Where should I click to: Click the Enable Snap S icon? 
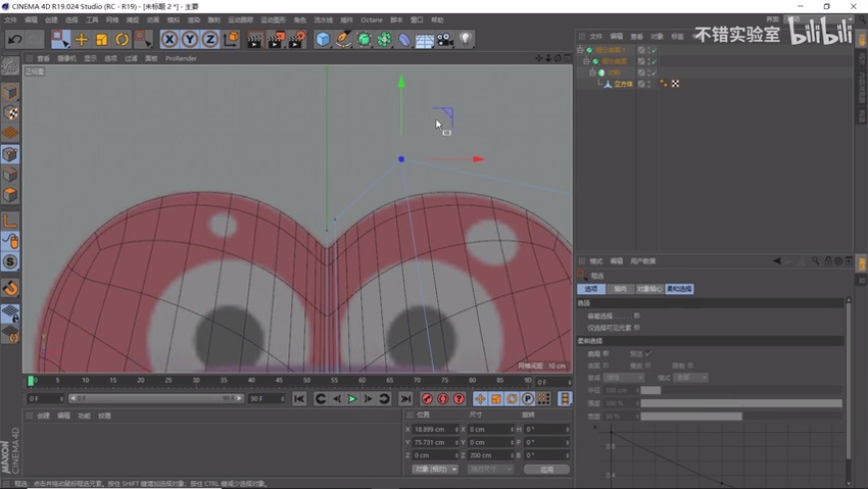10,261
